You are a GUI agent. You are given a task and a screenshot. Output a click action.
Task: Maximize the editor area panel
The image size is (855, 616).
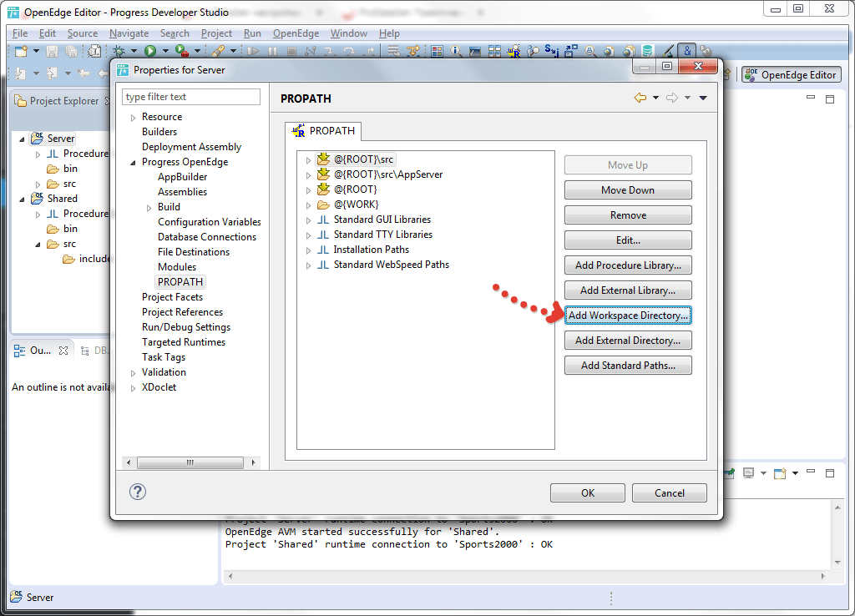click(830, 99)
